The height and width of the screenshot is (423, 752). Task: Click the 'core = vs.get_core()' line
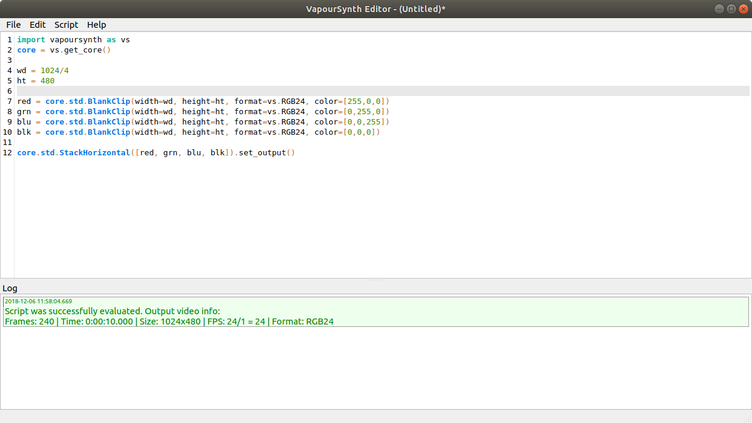coord(63,50)
